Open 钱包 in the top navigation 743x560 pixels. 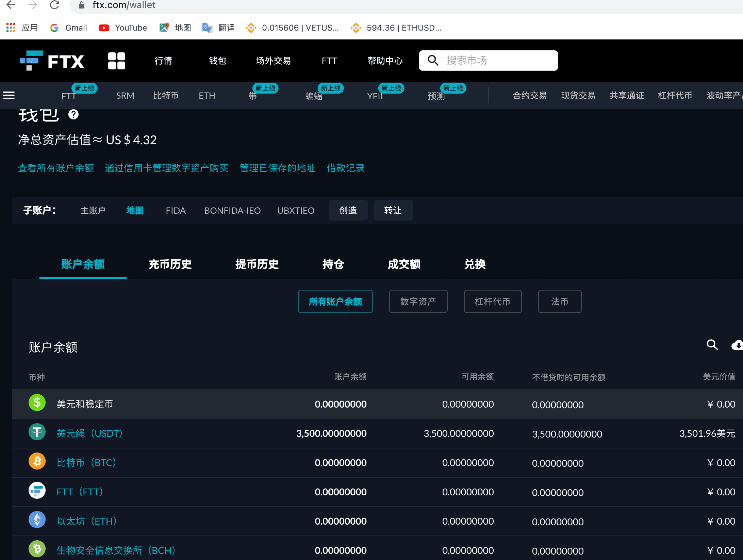[218, 61]
